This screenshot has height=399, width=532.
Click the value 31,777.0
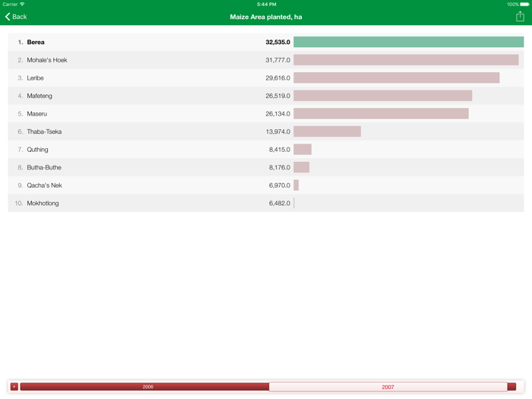point(278,60)
